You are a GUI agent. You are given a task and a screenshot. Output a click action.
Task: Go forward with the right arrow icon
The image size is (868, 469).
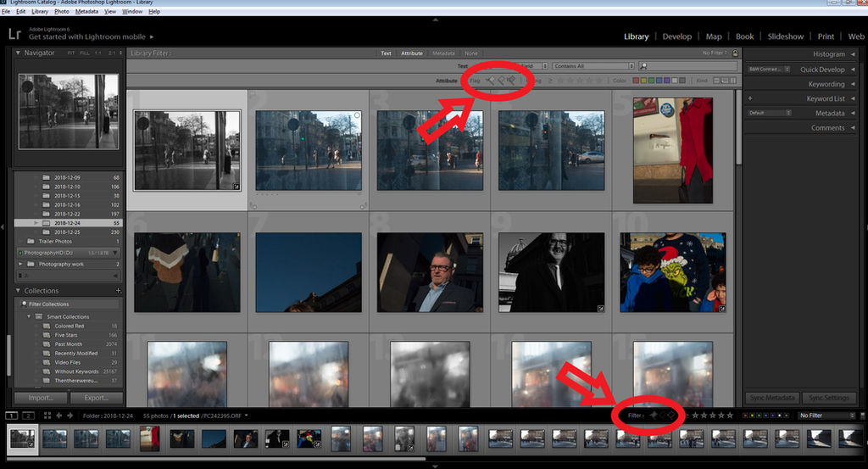pos(70,416)
